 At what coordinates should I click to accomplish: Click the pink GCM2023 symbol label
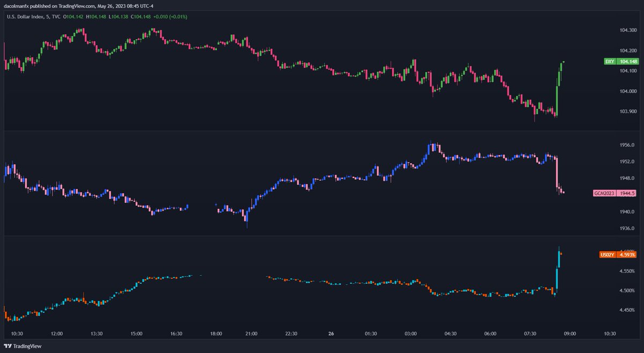[604, 193]
